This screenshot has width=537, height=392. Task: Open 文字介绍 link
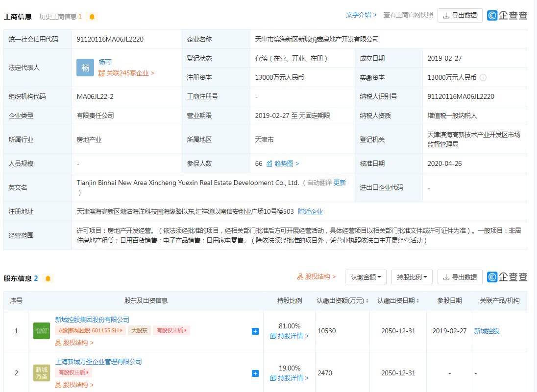[361, 15]
